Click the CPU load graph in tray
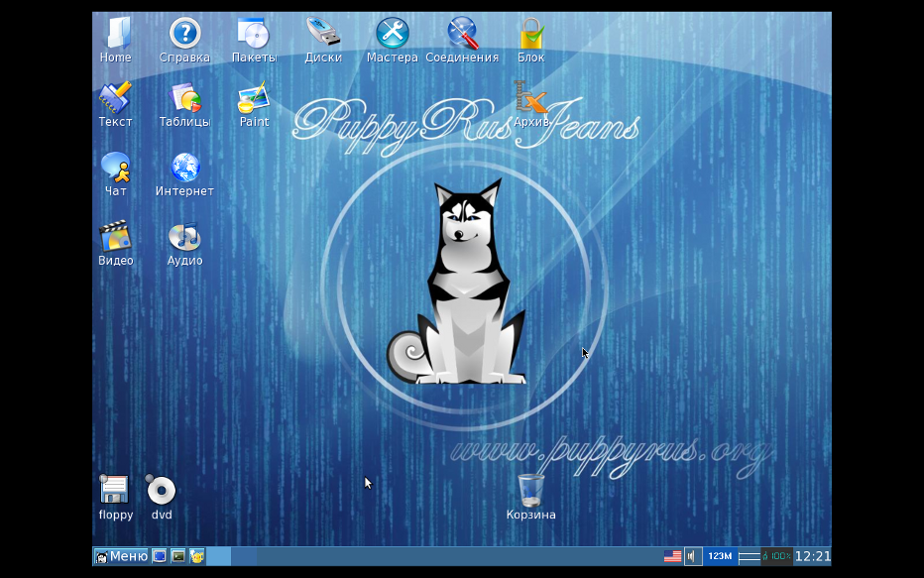Screen dimensions: 924x578 [x=749, y=556]
